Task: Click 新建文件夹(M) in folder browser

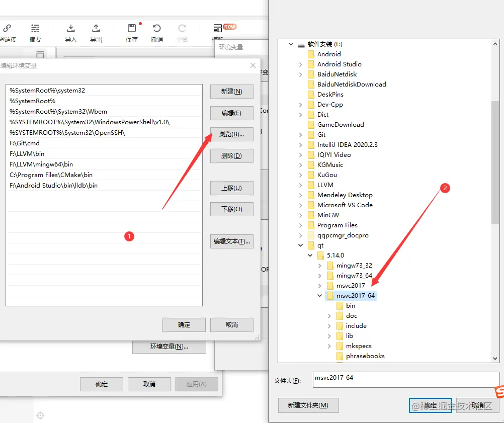Action: pyautogui.click(x=308, y=405)
